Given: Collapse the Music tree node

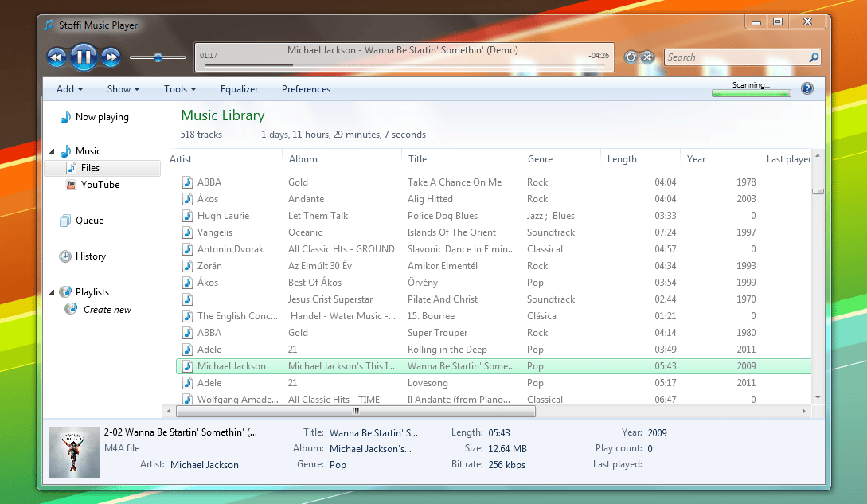Looking at the screenshot, I should click(52, 151).
